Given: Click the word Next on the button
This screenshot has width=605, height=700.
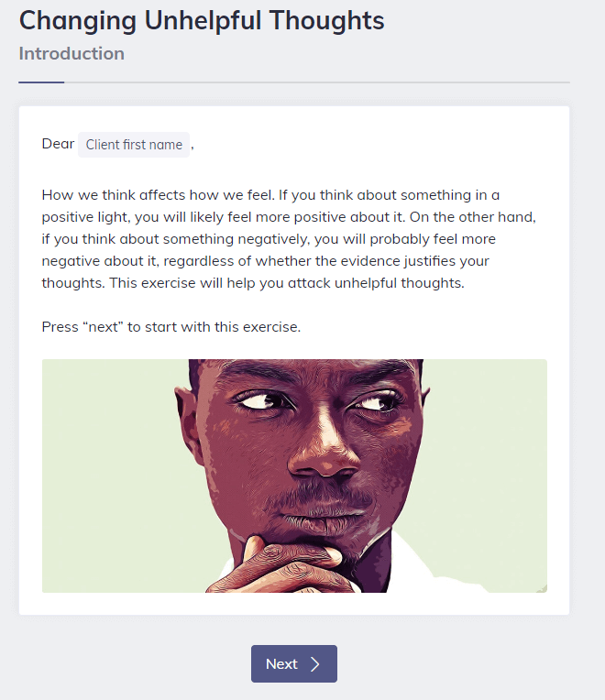Looking at the screenshot, I should 281,664.
